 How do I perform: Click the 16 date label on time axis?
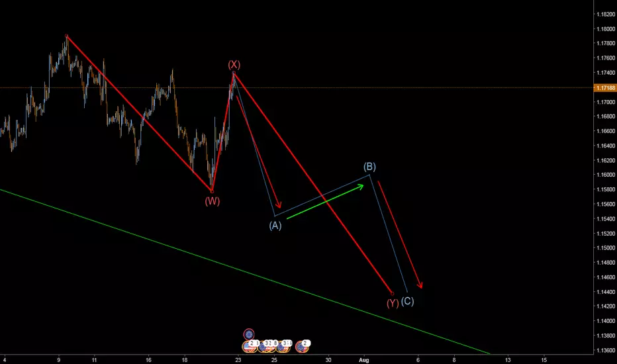tap(148, 360)
